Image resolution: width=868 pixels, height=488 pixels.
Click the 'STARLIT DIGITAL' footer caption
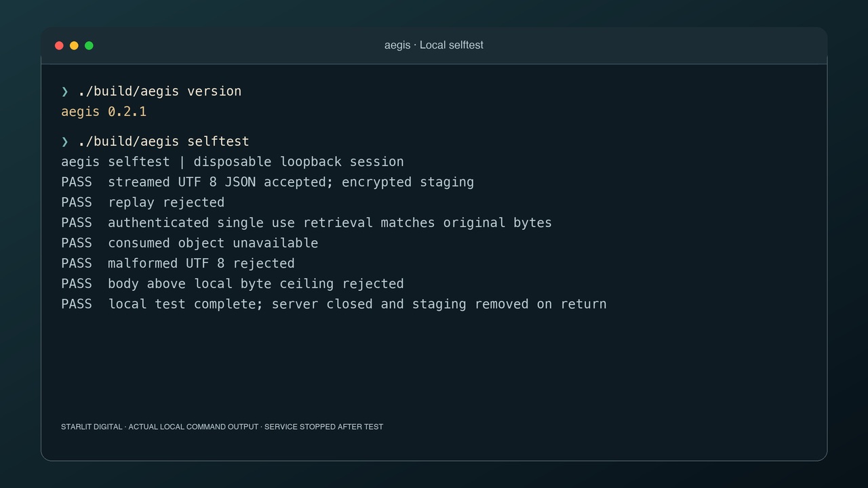tap(222, 427)
